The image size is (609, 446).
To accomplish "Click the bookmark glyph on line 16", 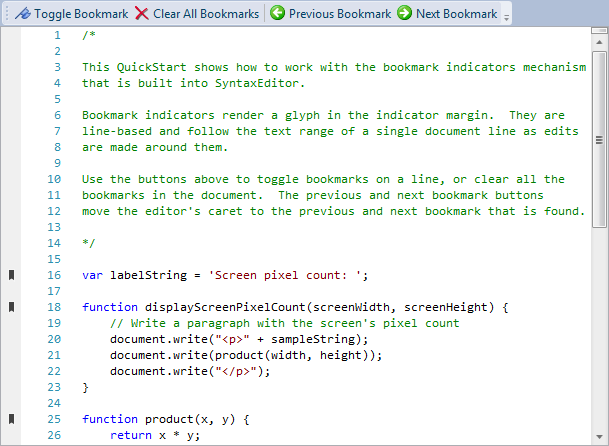I will click(x=11, y=275).
